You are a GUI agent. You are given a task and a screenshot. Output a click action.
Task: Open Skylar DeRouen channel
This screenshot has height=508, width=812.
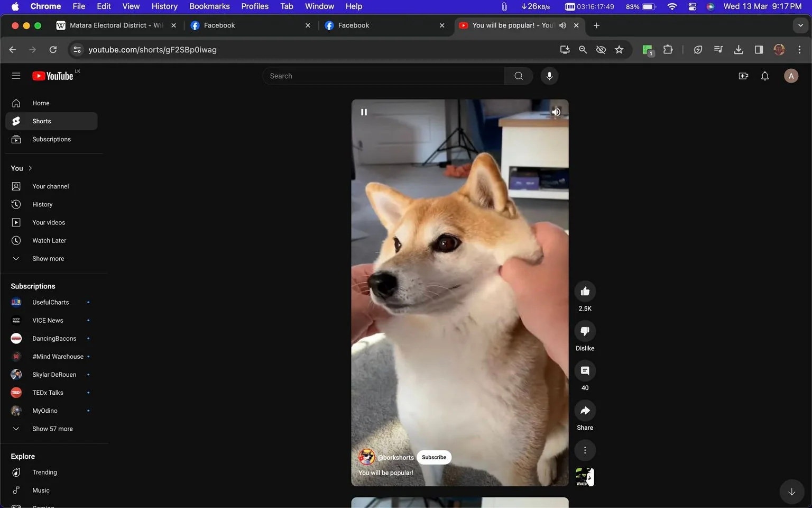51,375
